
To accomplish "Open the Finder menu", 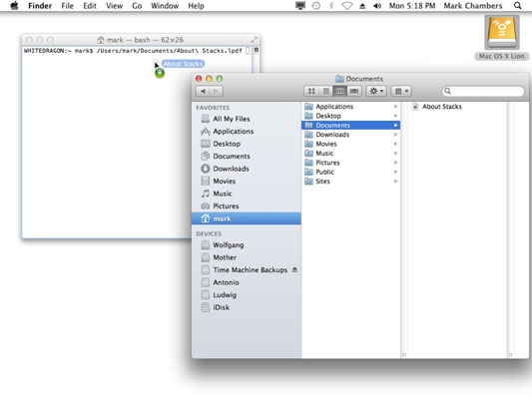I will point(40,6).
